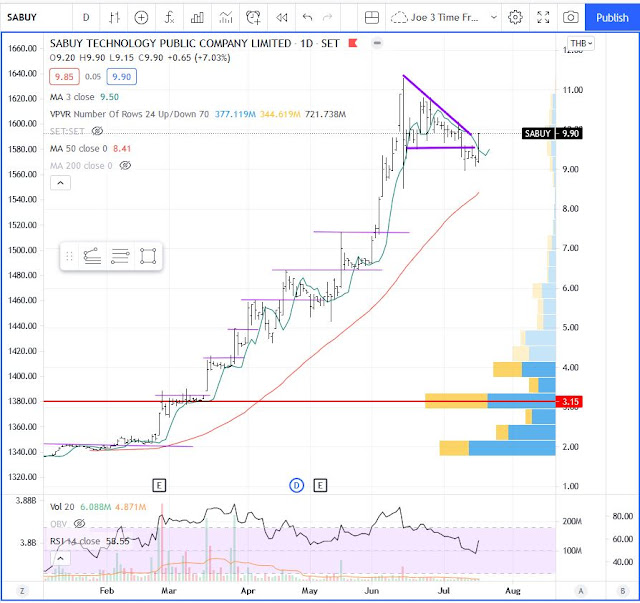Toggle auto scale A button
The width and height of the screenshot is (640, 603).
[x=581, y=591]
